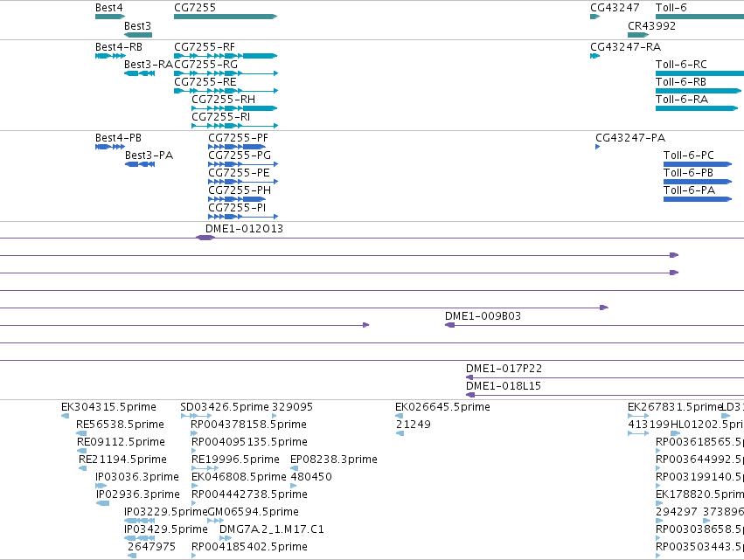Click the CG7255-RI transcript
This screenshot has width=744, height=560.
coord(234,126)
